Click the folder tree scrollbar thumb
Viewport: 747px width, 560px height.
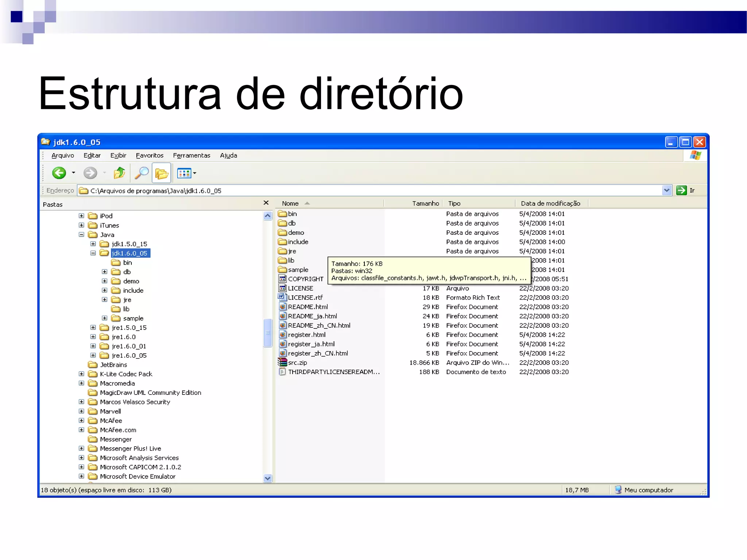[x=267, y=332]
